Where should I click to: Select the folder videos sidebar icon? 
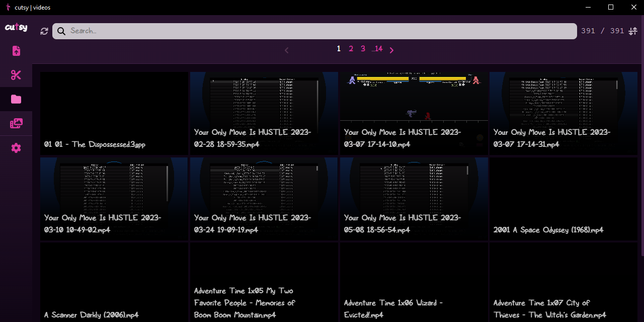(16, 99)
